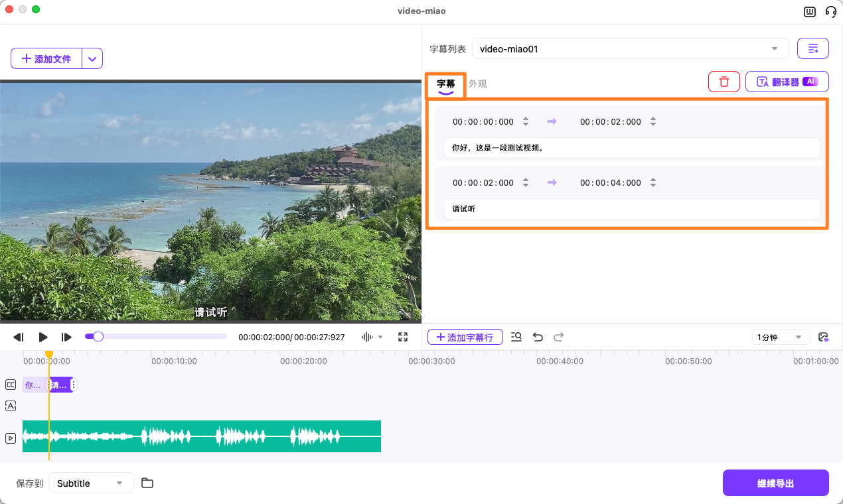Toggle the CC subtitle track
The width and height of the screenshot is (843, 504).
(10, 385)
